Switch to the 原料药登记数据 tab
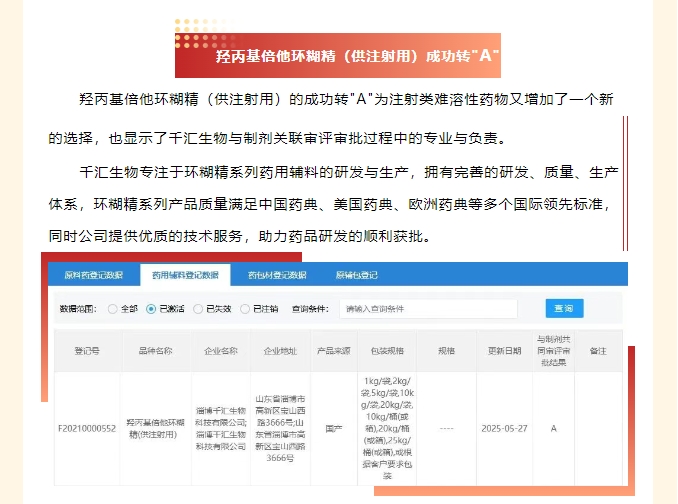678x504 pixels. point(94,275)
